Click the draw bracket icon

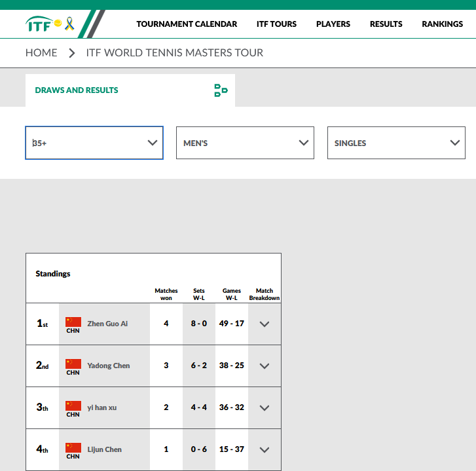(x=221, y=90)
